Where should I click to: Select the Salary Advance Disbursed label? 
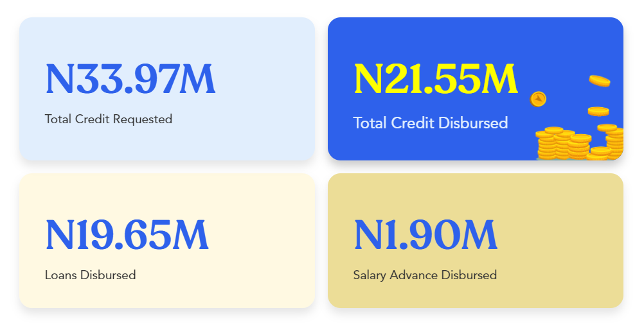point(425,275)
